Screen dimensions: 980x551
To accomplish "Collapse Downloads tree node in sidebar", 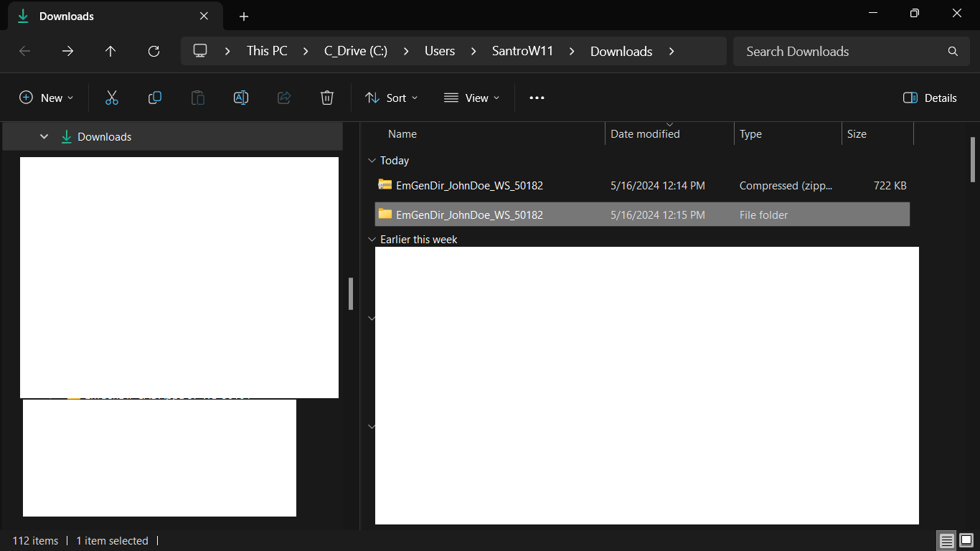I will click(44, 136).
